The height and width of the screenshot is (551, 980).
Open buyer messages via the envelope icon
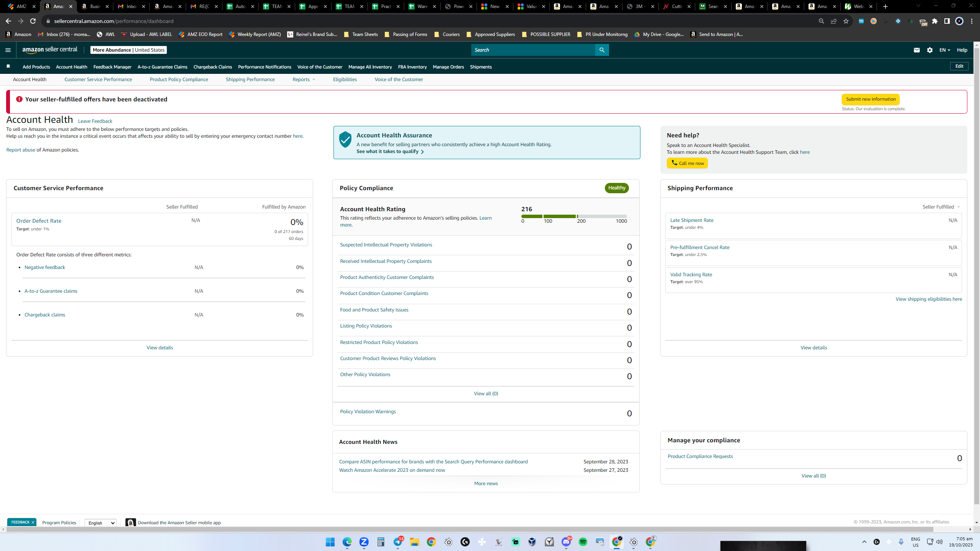pos(916,50)
